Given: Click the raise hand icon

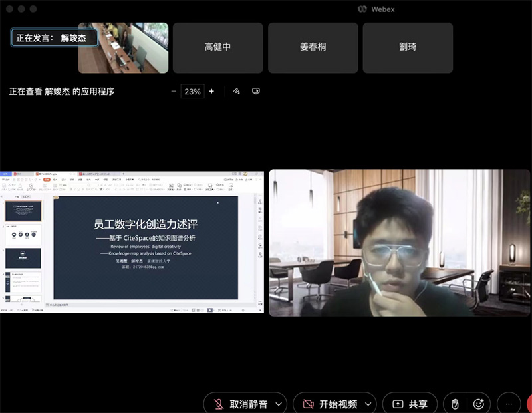Looking at the screenshot, I should pyautogui.click(x=455, y=404).
